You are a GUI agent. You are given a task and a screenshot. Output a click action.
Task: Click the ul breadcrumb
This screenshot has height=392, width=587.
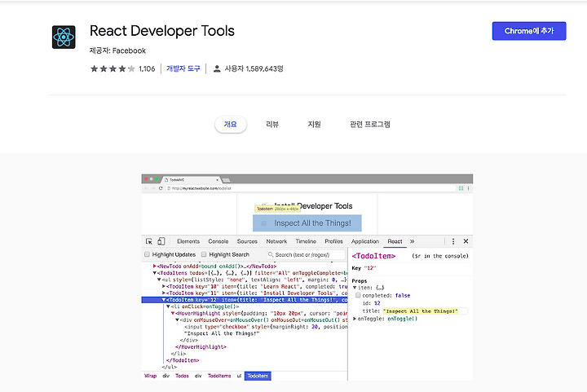(x=239, y=376)
